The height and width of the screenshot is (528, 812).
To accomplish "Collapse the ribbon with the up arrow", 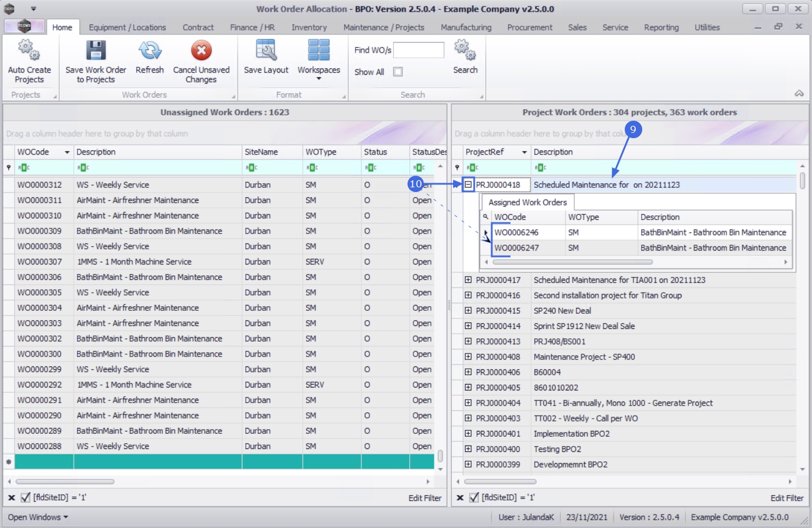I will 799,94.
